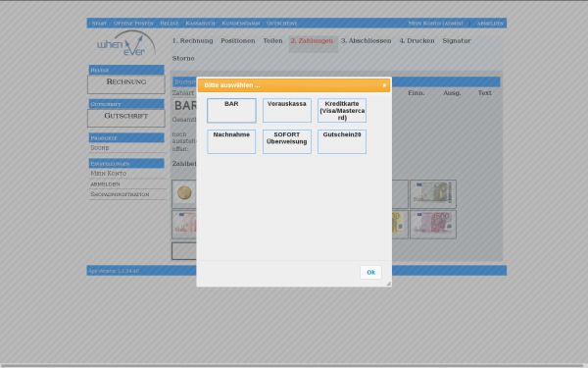
Task: Open Kundenstamm in top menu
Action: 241,24
